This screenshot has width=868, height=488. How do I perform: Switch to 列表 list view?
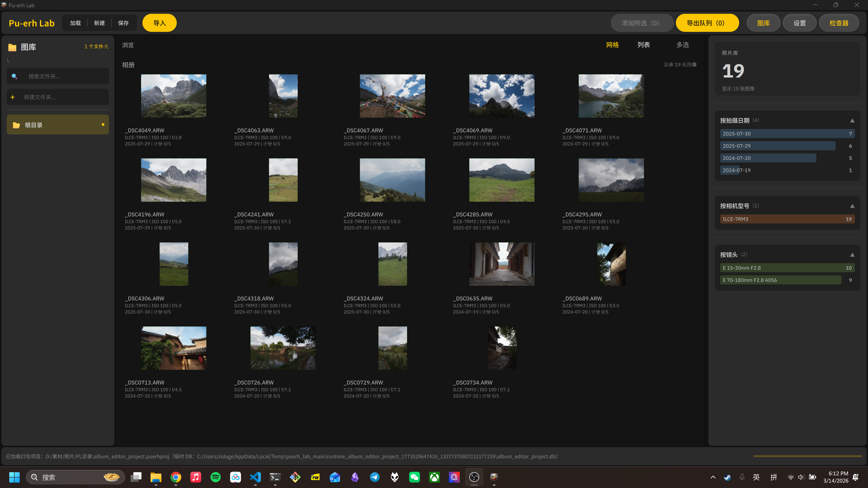click(x=643, y=45)
